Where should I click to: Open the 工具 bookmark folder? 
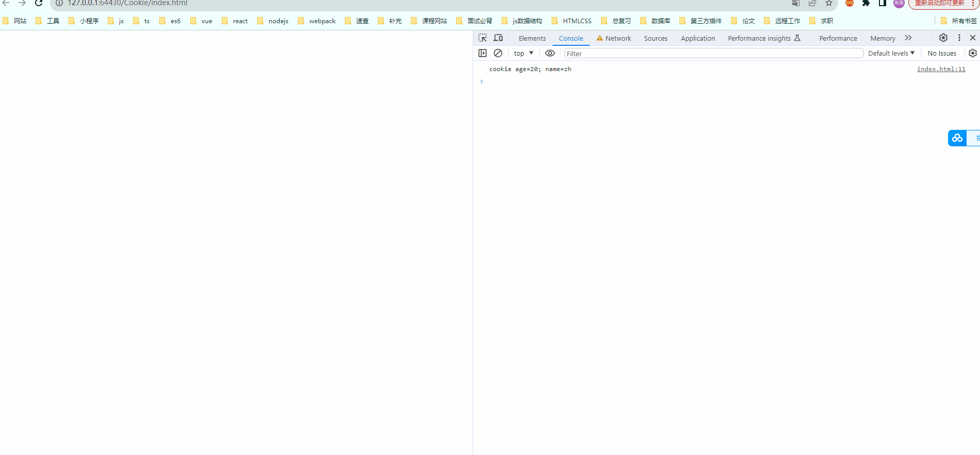tap(48, 21)
